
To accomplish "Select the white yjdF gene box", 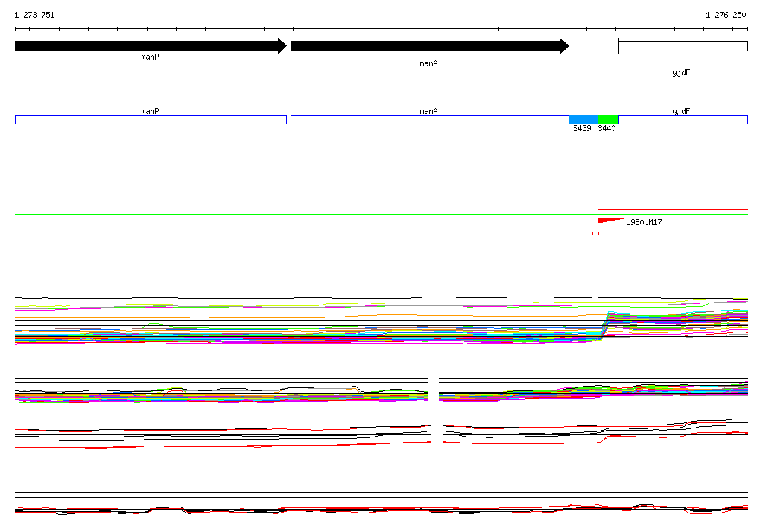I will pyautogui.click(x=683, y=46).
